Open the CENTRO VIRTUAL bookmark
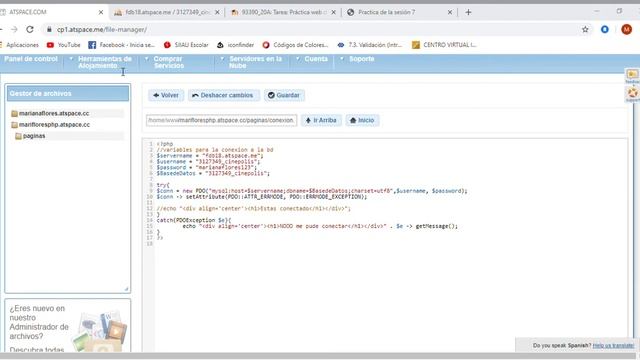 [x=444, y=45]
